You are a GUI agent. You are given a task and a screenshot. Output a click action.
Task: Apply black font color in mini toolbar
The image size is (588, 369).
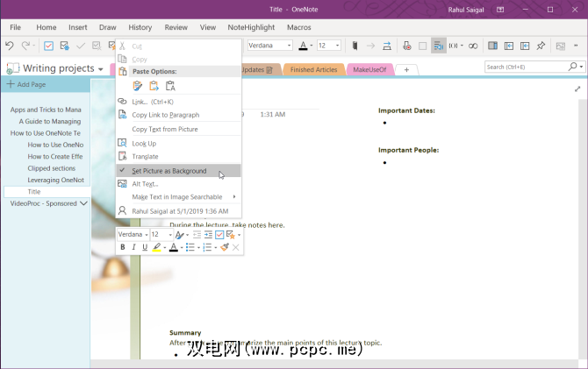(174, 247)
